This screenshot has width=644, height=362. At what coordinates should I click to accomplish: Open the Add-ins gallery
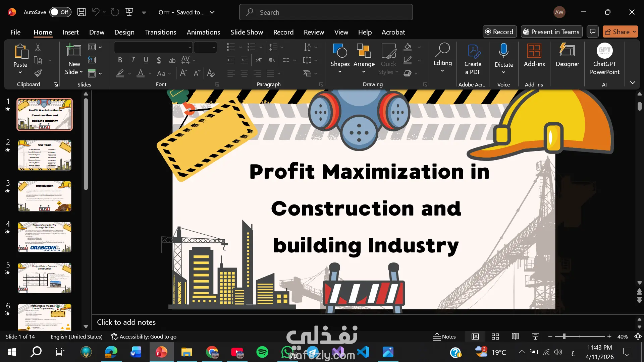[534, 55]
